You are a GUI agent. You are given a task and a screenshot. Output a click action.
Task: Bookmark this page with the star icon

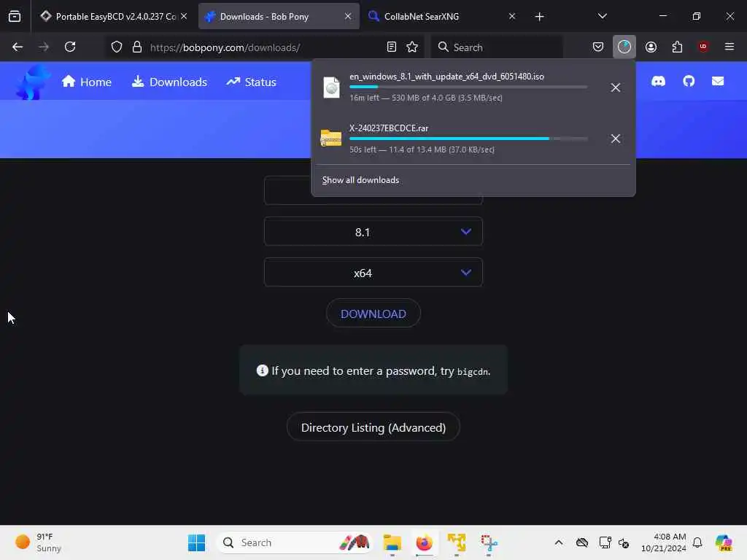tap(412, 47)
